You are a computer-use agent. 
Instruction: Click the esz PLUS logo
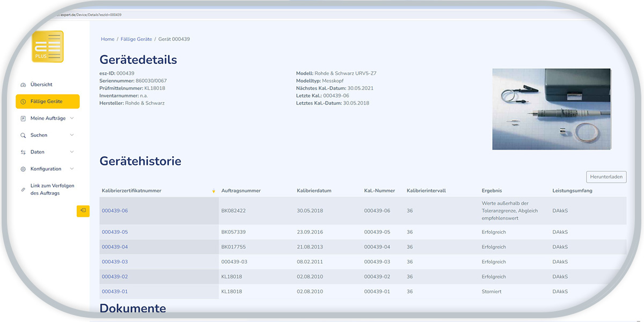tap(48, 47)
